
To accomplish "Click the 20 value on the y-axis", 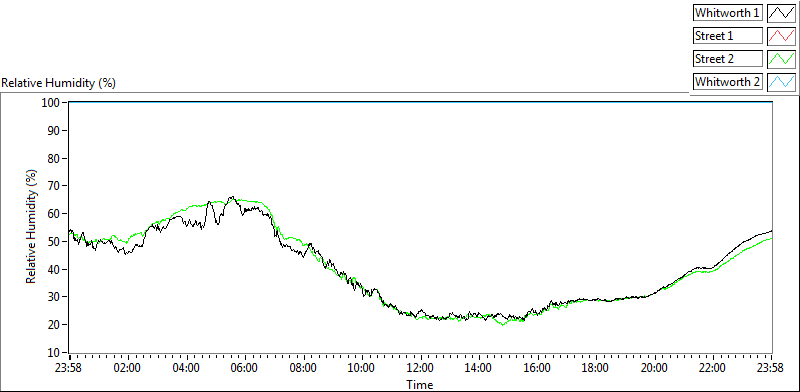I will pyautogui.click(x=55, y=325).
